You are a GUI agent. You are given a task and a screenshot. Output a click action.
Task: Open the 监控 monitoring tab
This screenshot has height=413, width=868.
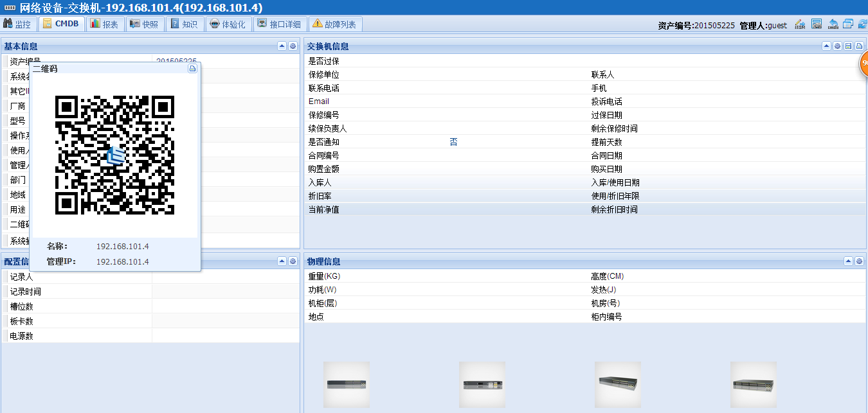tap(18, 24)
